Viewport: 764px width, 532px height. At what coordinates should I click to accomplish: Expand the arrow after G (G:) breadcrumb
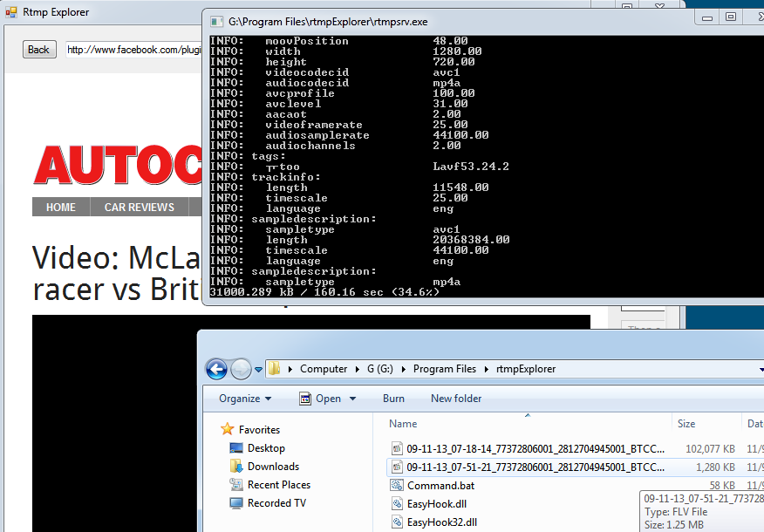404,369
